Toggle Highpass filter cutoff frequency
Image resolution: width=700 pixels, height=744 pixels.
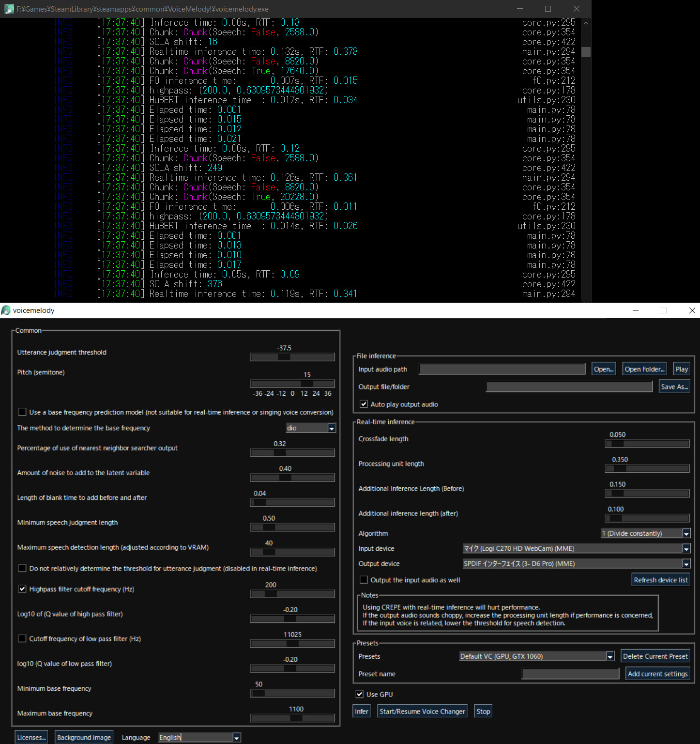click(x=22, y=588)
